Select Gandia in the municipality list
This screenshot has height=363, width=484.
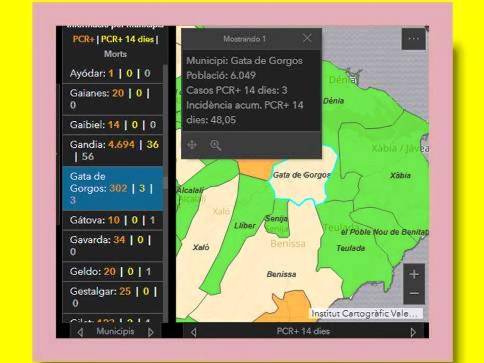coord(113,150)
